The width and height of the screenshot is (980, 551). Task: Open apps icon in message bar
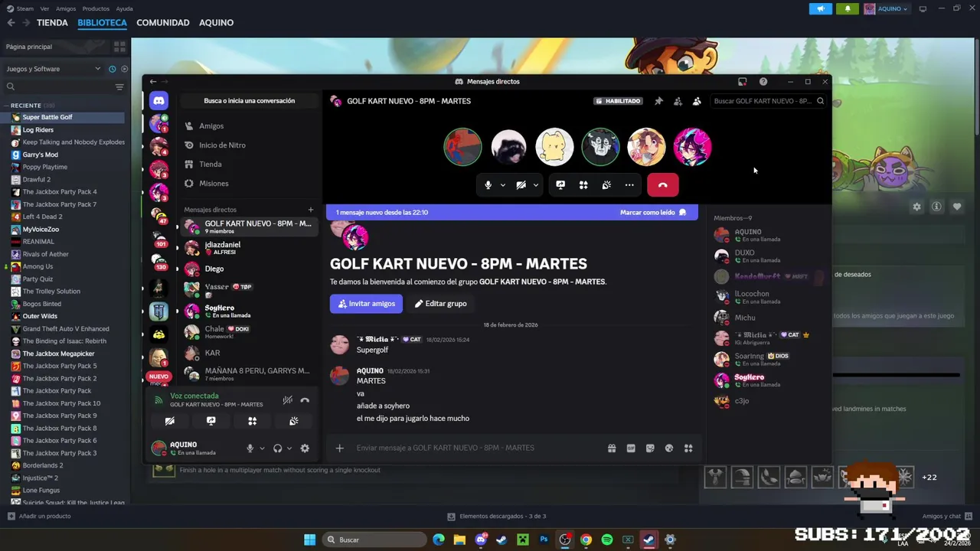pos(688,448)
